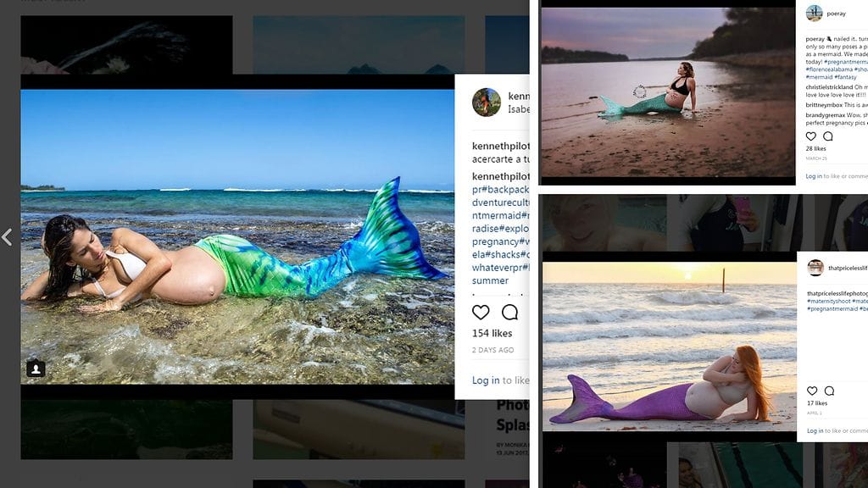This screenshot has height=488, width=868.
Task: Tap the heart icon on poeray's post
Action: (x=811, y=136)
